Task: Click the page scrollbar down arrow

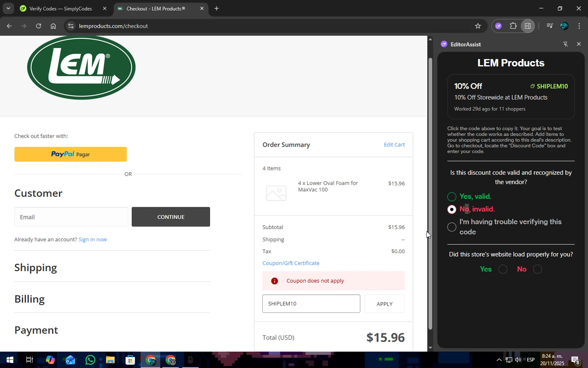Action: pyautogui.click(x=430, y=348)
